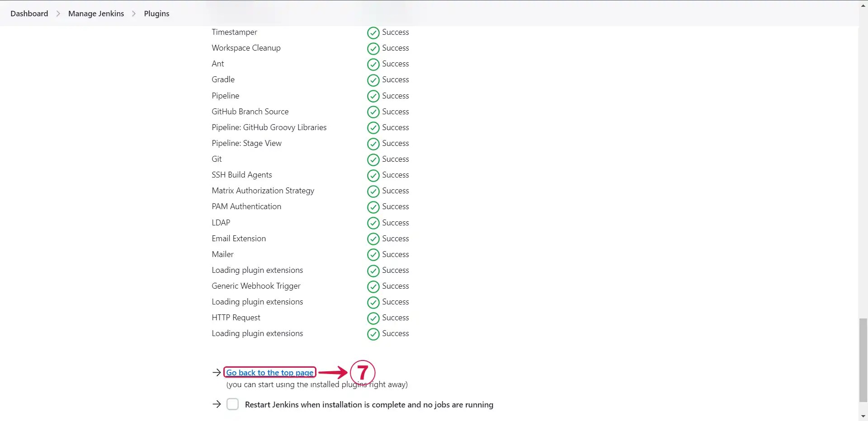868x421 pixels.
Task: Click the PAM Authentication success check icon
Action: (x=373, y=207)
